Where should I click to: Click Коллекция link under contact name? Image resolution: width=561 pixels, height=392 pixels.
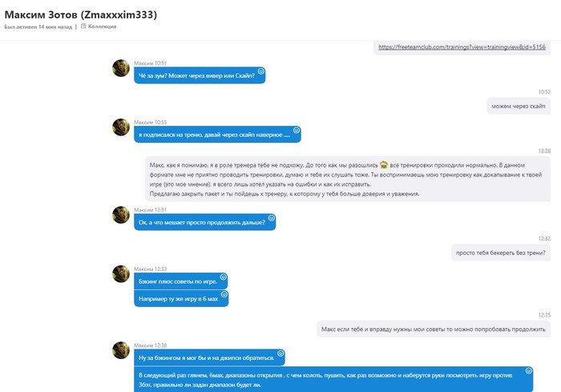[102, 26]
